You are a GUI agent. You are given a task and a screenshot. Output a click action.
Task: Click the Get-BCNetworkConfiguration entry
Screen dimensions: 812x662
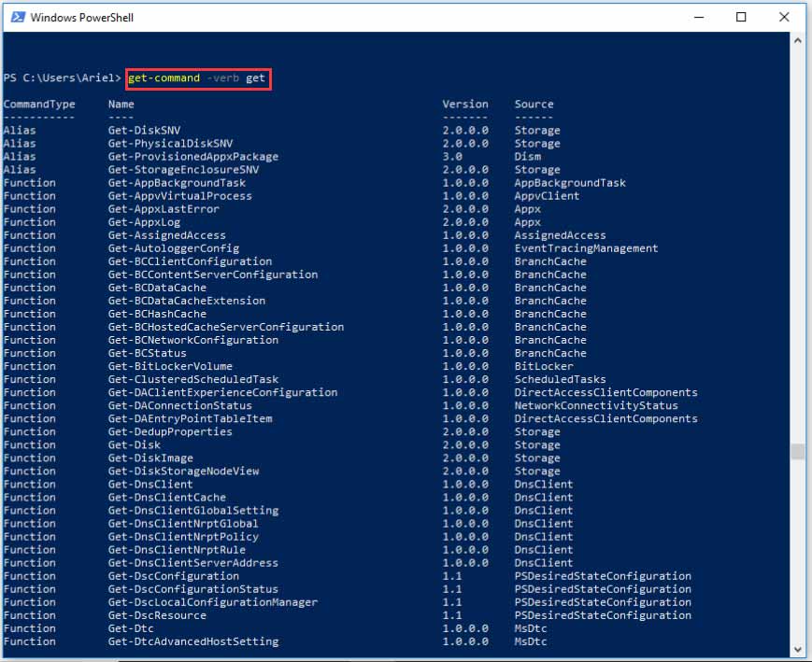point(193,340)
